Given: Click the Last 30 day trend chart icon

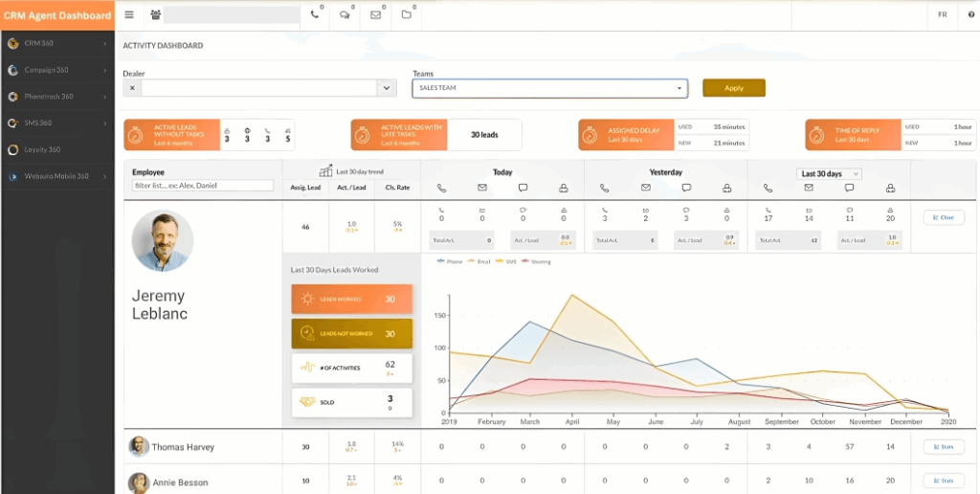Looking at the screenshot, I should [325, 170].
